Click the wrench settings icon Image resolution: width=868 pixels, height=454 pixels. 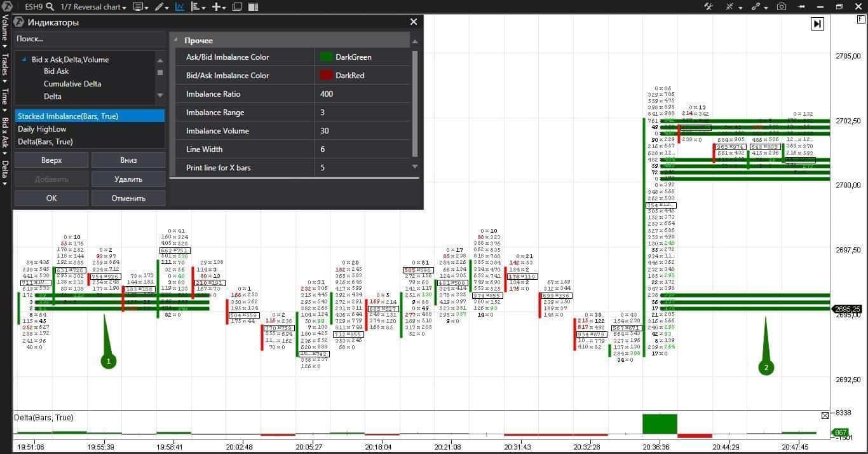click(709, 6)
